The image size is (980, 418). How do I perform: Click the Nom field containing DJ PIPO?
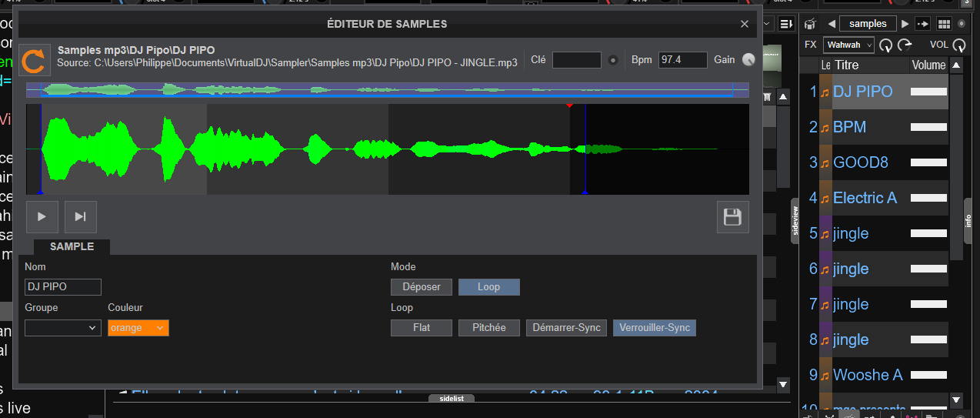pos(63,287)
